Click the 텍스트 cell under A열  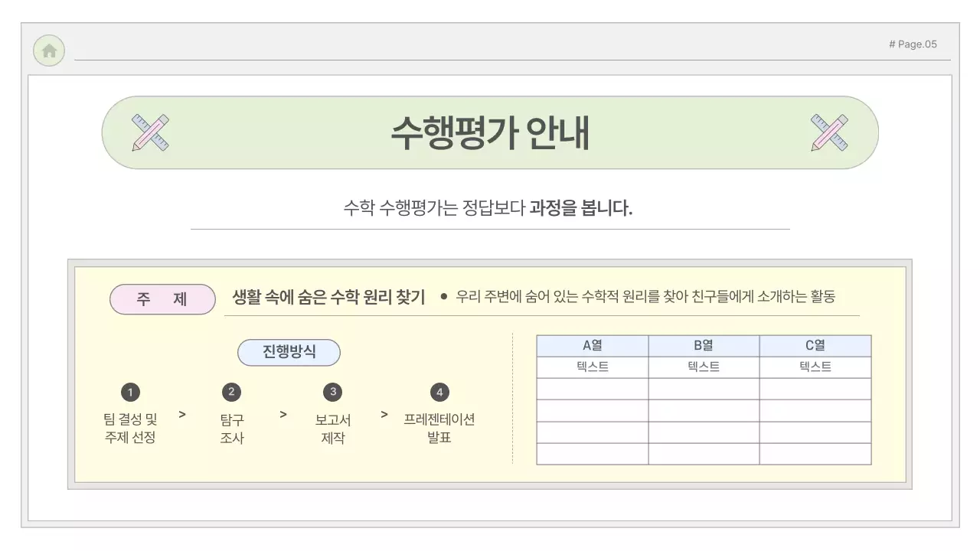click(x=593, y=367)
